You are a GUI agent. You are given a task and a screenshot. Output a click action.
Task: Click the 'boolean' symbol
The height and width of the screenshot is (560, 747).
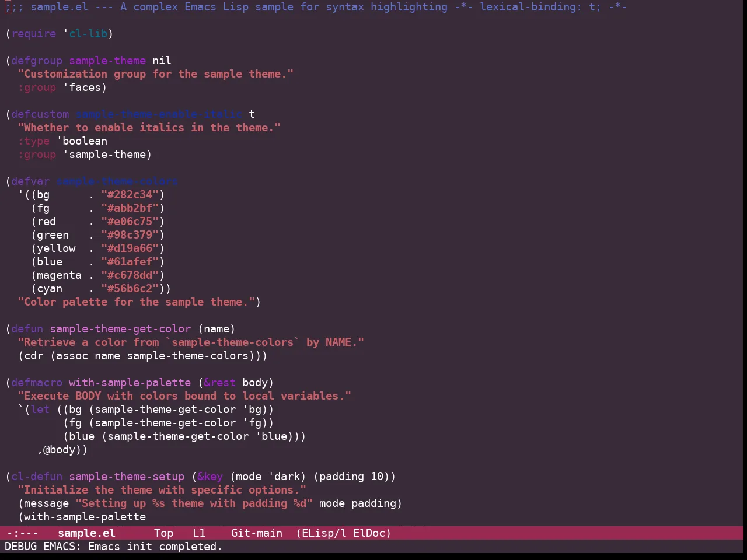85,141
